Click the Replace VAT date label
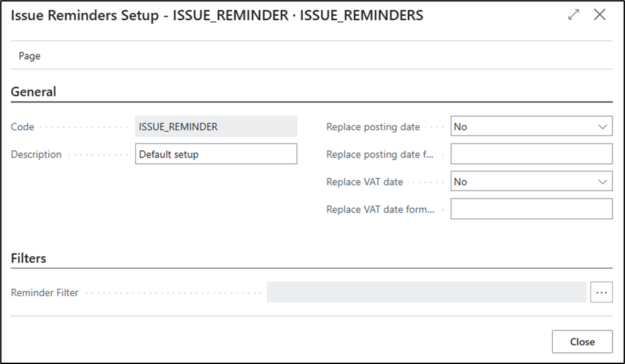625x364 pixels. pos(365,181)
